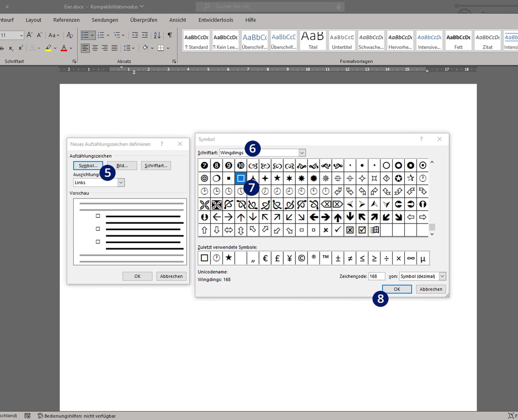Toggle subscript formatting

pos(11,48)
